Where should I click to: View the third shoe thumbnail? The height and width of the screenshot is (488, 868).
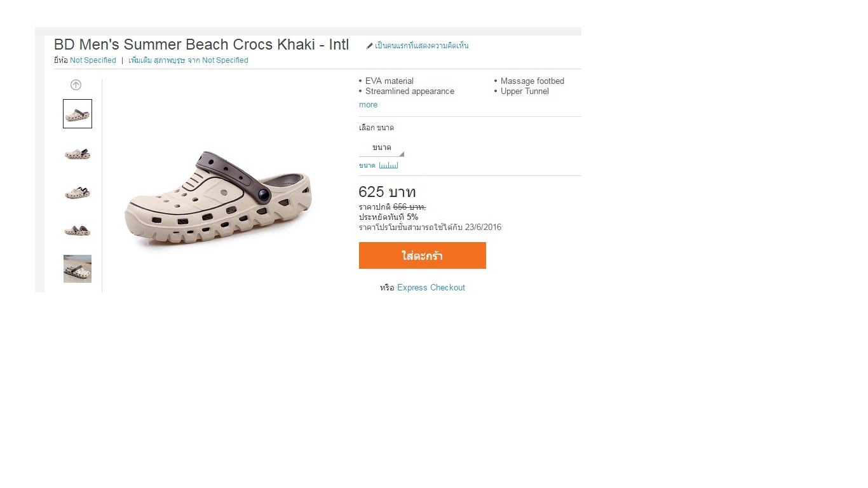[x=78, y=192]
